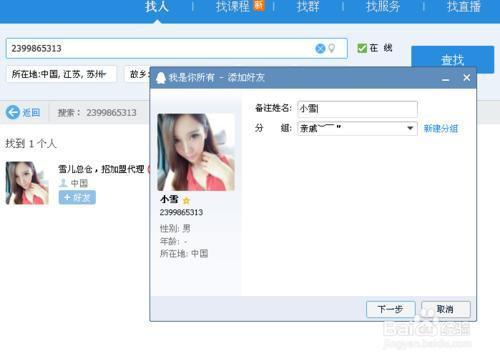Click the yellow star beside 小雪
This screenshot has height=361, width=500.
[186, 200]
